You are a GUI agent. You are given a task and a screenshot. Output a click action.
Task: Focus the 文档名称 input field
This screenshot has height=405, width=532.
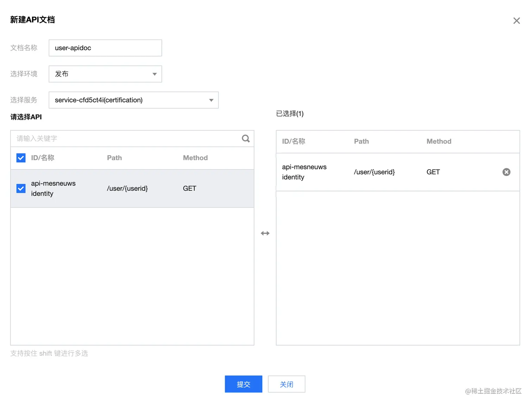(x=105, y=48)
